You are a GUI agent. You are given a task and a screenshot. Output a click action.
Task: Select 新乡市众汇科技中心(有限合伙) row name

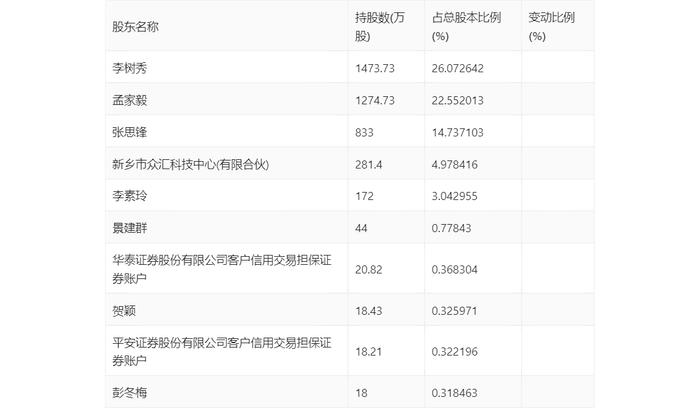click(x=191, y=165)
